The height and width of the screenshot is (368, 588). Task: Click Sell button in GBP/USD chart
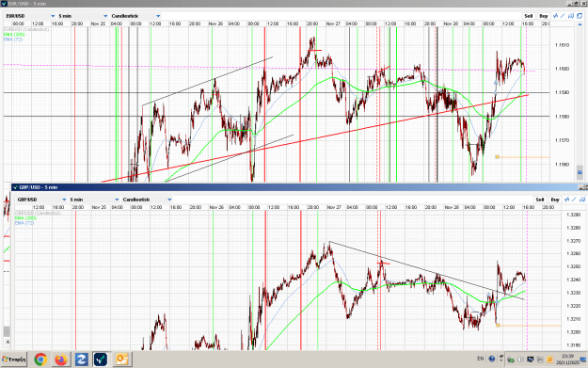coord(540,200)
